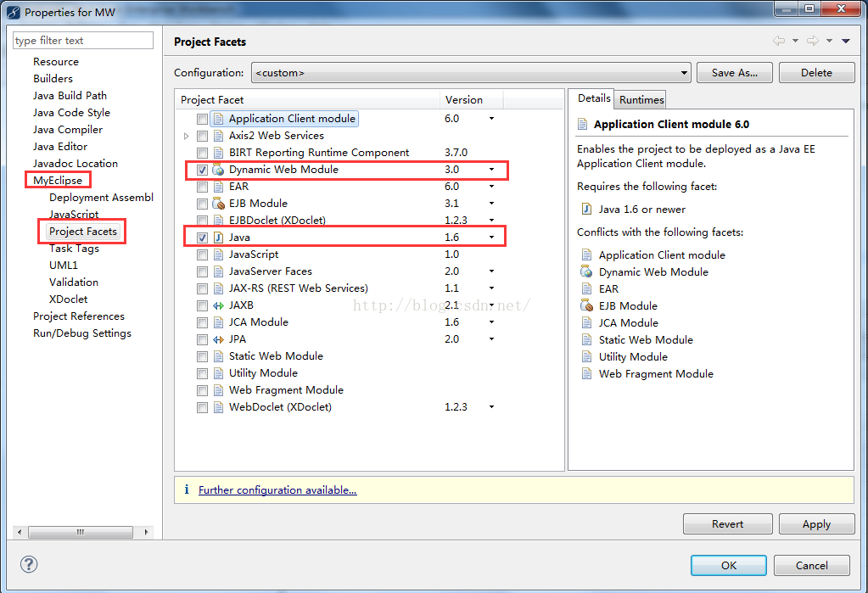Open the Validation properties page
Image resolution: width=868 pixels, height=593 pixels.
[x=74, y=283]
